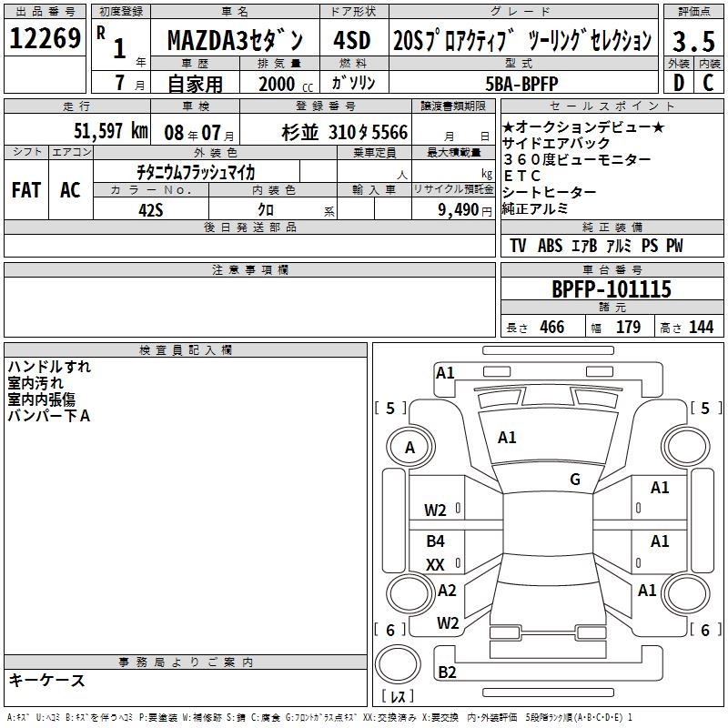This screenshot has height=728, width=728.
Task: Click color number "42S"
Action: click(x=150, y=210)
